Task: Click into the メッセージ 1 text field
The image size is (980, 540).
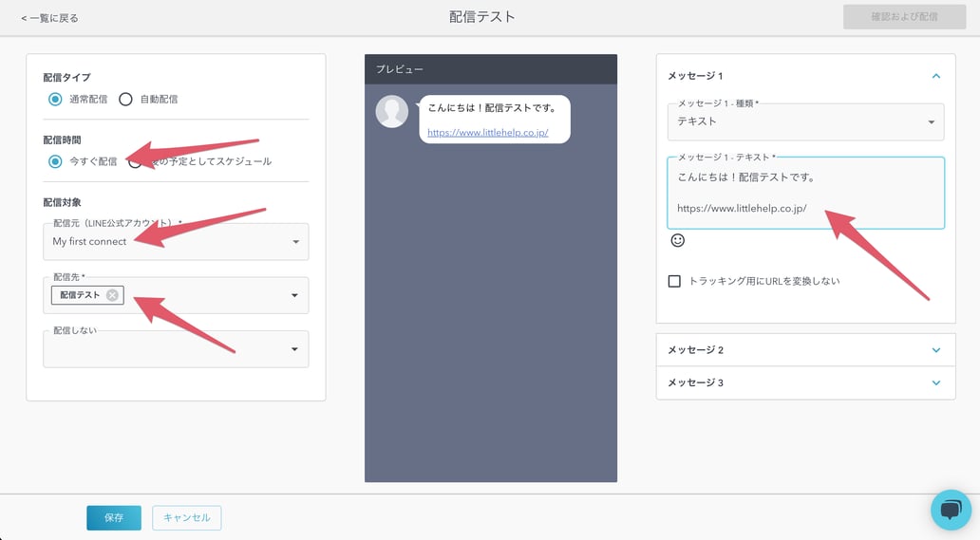Action: click(805, 193)
